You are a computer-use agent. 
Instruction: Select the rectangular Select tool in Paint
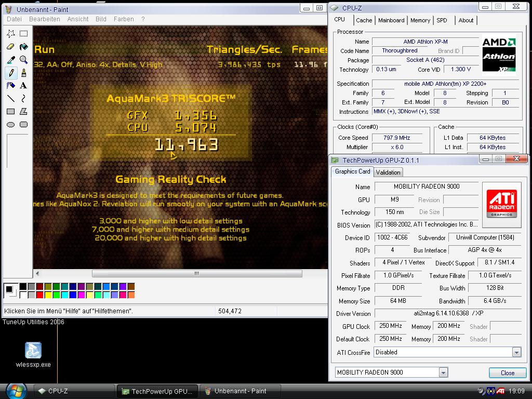tap(23, 33)
